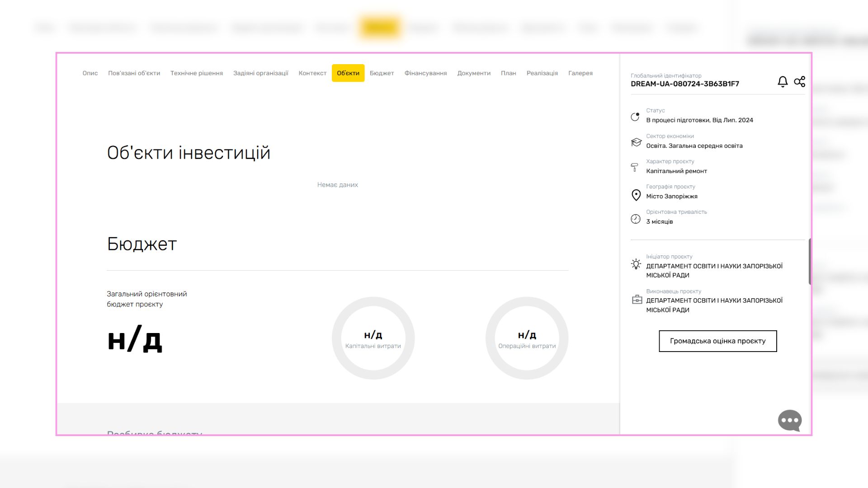Viewport: 868px width, 488px height.
Task: Click the highlighted Об'єкти tab
Action: [x=348, y=73]
